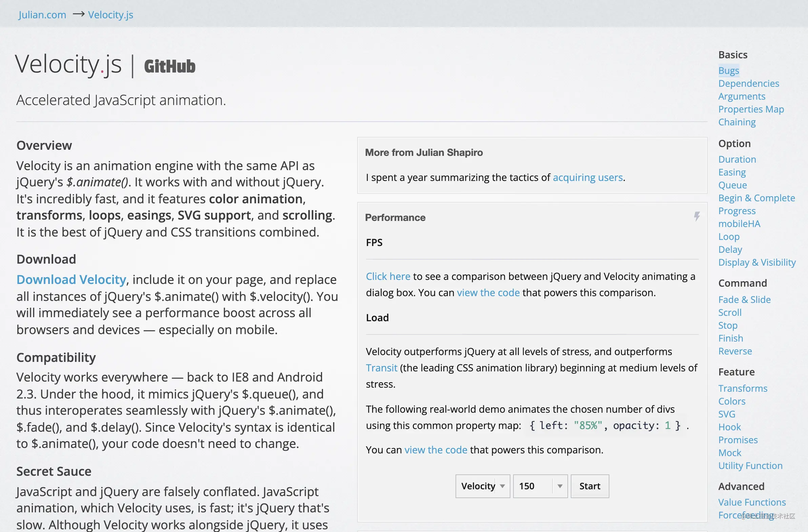Select Begin & Complete option in sidebar

[x=756, y=198]
